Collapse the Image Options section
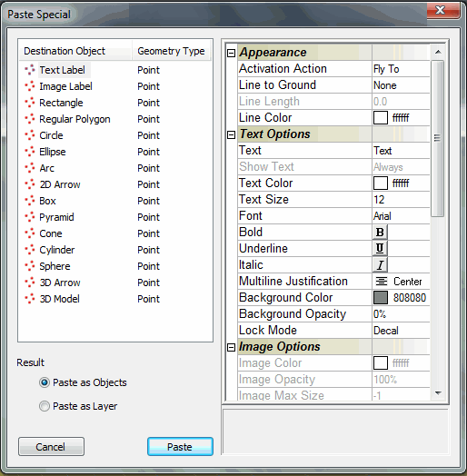Viewport: 467px width, 476px height. click(232, 347)
